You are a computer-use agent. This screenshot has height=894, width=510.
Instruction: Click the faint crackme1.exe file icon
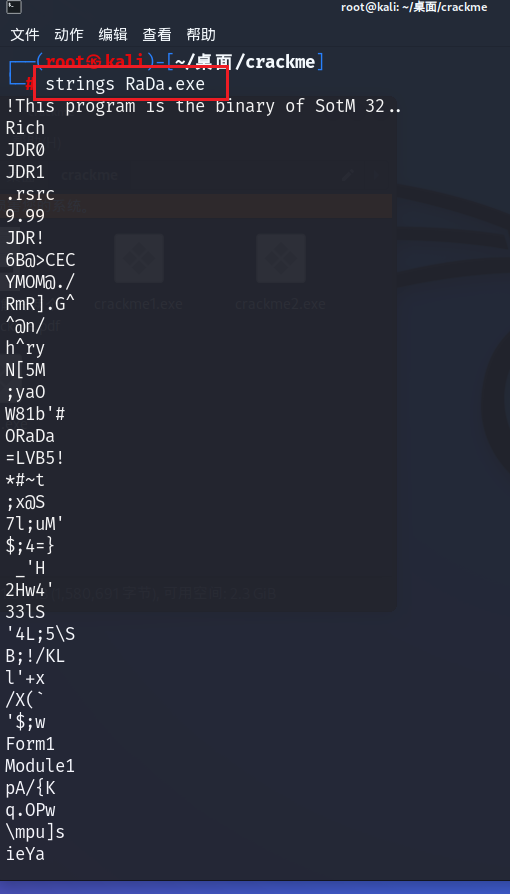point(139,258)
